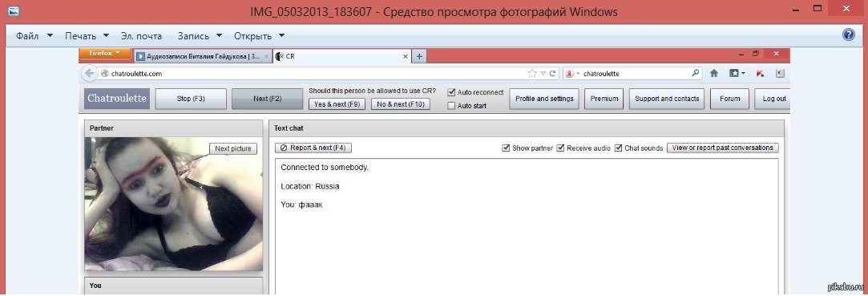Image resolution: width=868 pixels, height=296 pixels.
Task: Click the Log out button
Action: pos(773,99)
